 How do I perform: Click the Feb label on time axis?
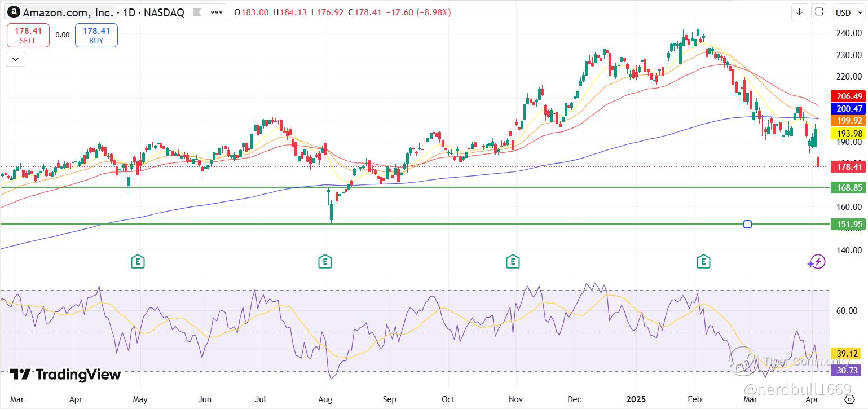pyautogui.click(x=695, y=399)
